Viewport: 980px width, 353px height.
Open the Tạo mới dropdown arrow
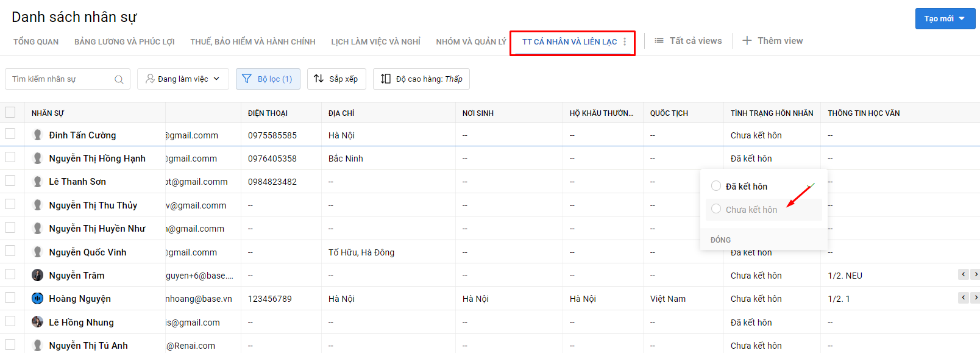(x=962, y=18)
